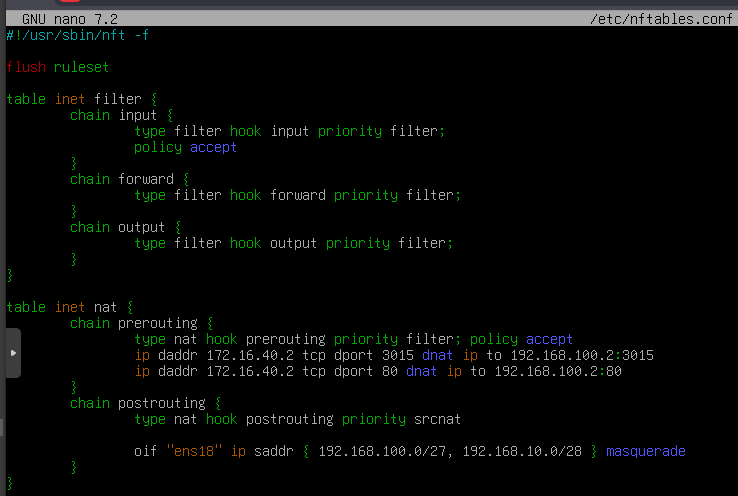Place cursor on output hook type line
The height and width of the screenshot is (496, 738).
pyautogui.click(x=293, y=243)
